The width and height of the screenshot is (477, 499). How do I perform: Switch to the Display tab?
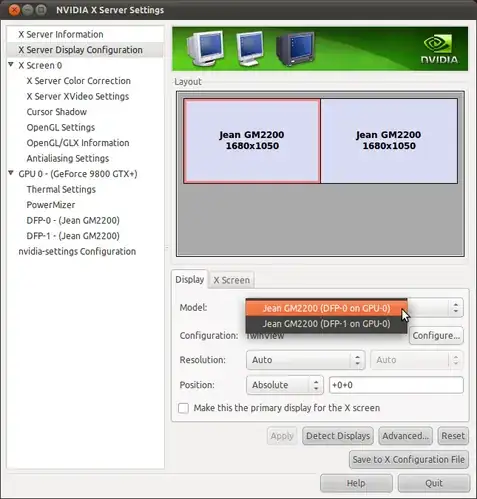click(190, 279)
